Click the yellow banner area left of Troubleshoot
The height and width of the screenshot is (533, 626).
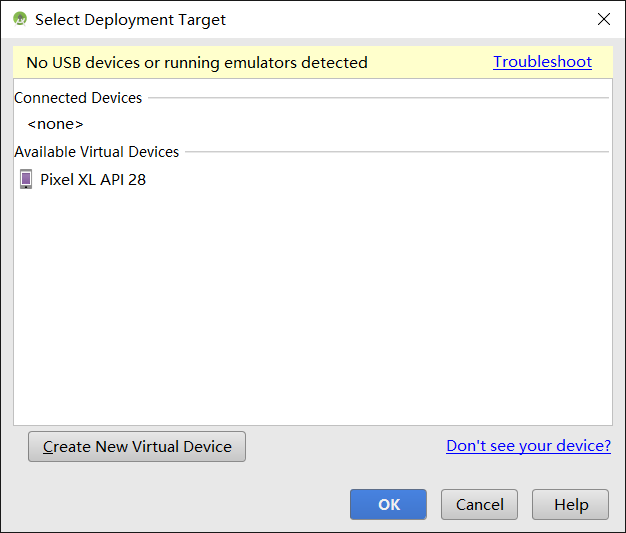click(x=430, y=62)
